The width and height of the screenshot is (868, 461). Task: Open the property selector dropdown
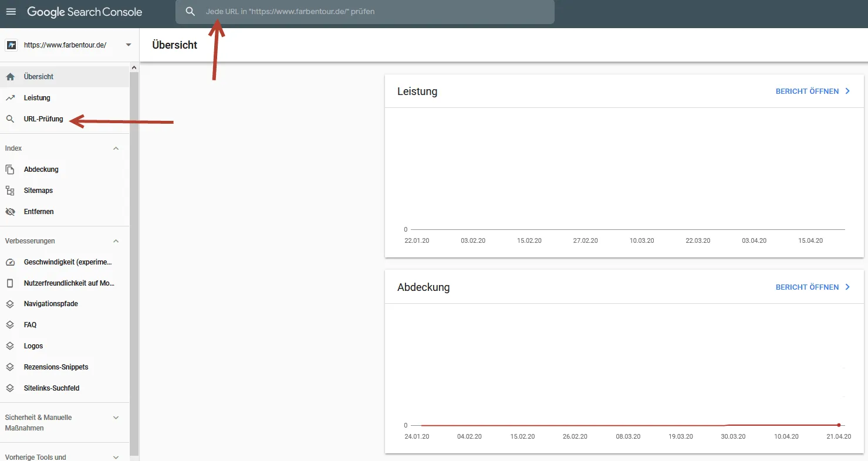click(x=129, y=45)
